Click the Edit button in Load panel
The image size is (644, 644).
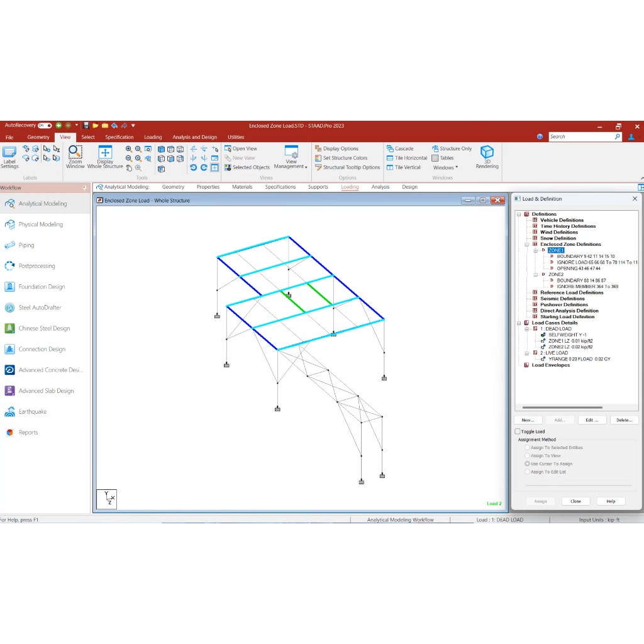click(591, 419)
